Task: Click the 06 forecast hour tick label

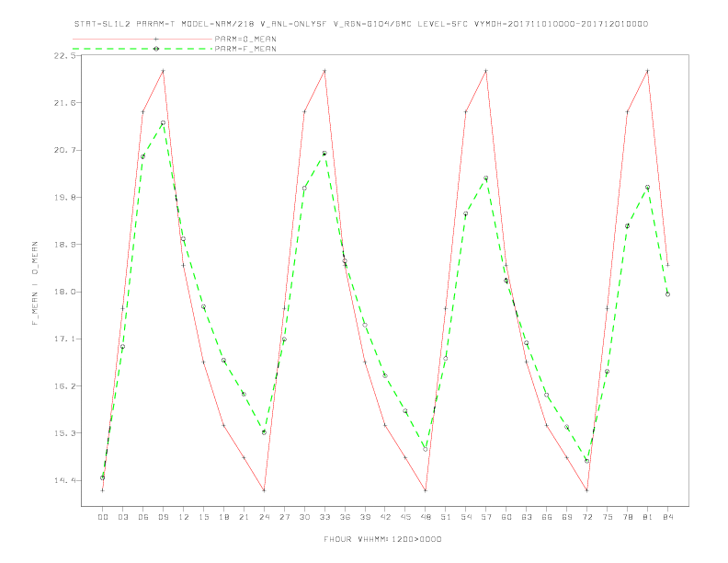Action: coord(143,517)
